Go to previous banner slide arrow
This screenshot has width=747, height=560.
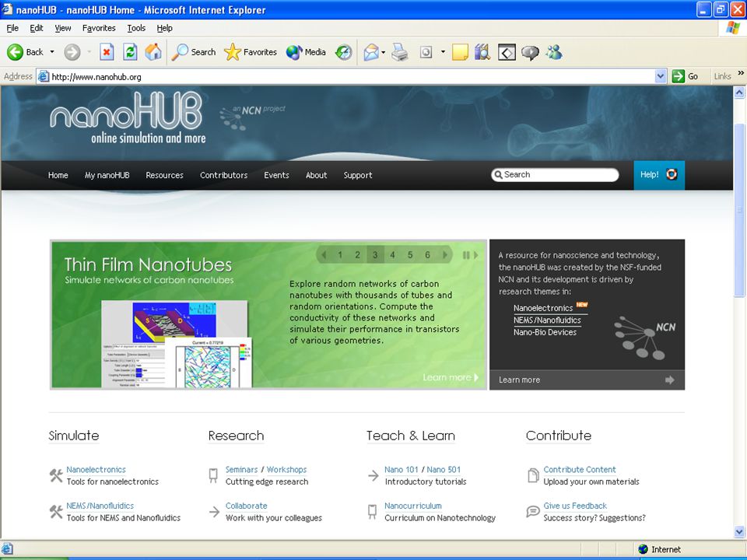(x=324, y=255)
